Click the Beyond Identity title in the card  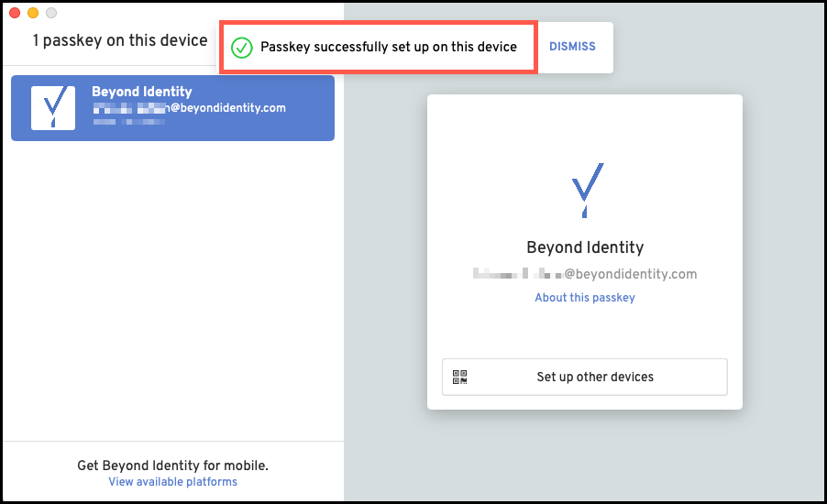tap(585, 247)
